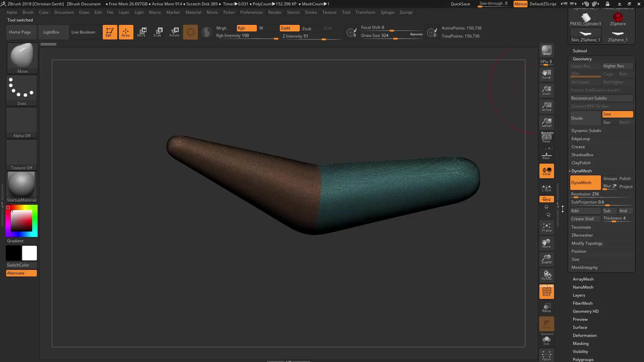Expand the Deformation section

(584, 336)
